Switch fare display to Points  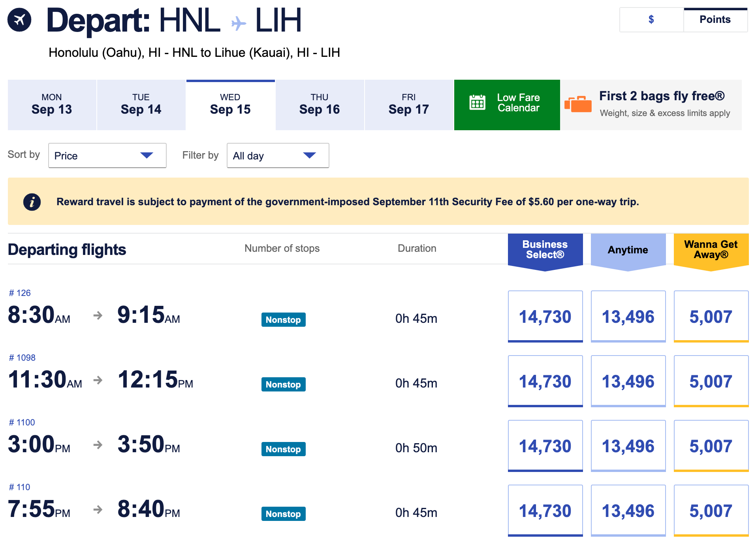click(715, 20)
